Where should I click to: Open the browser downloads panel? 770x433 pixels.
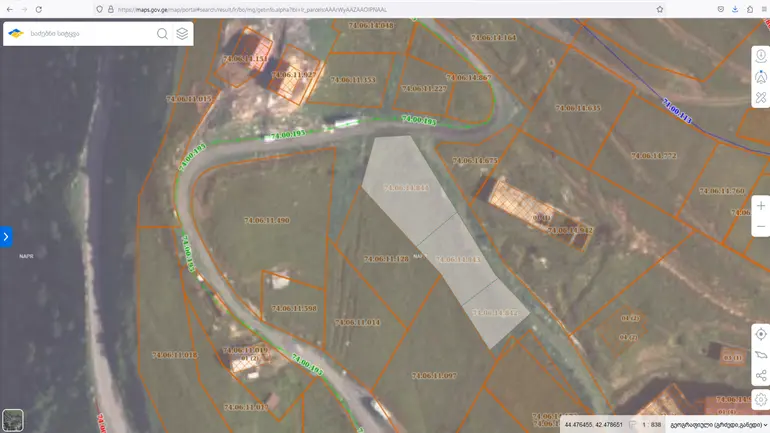click(735, 9)
